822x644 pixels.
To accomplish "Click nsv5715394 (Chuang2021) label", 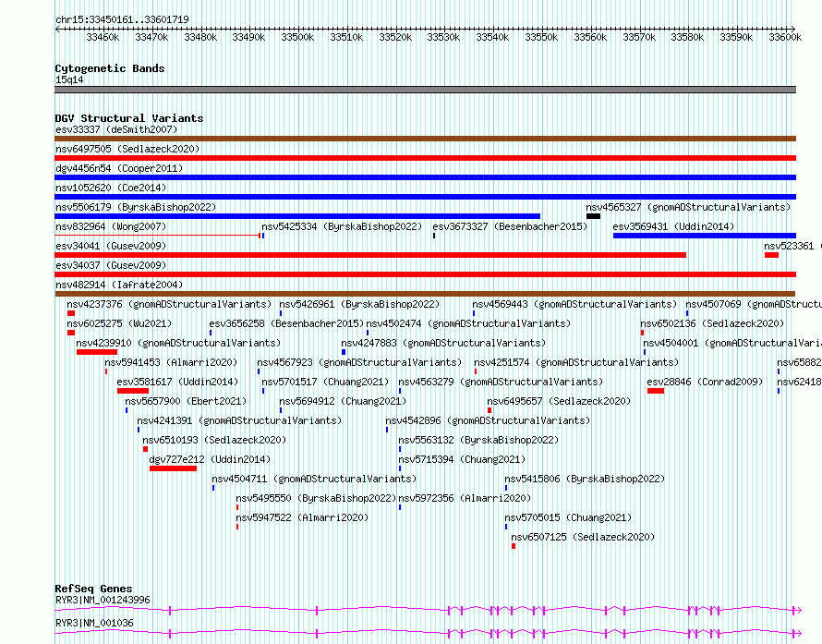I will pos(462,459).
